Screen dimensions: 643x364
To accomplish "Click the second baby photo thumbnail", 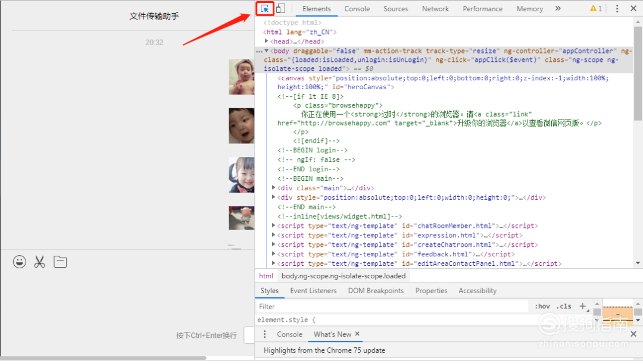I will (x=242, y=125).
